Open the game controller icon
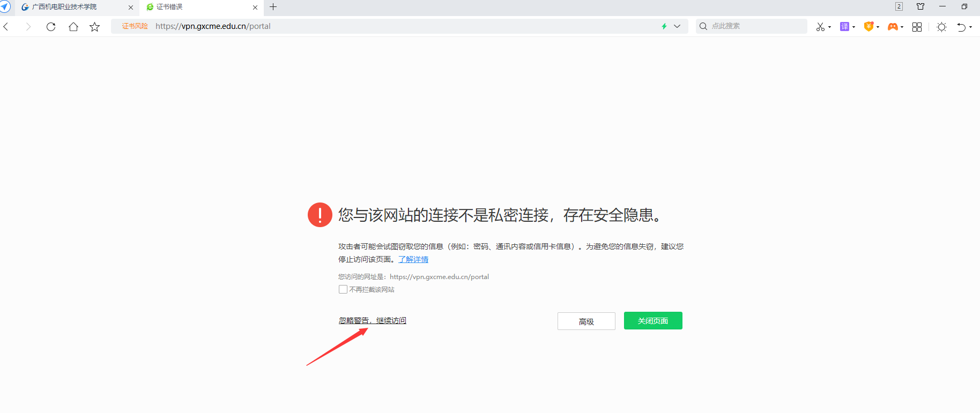Screen dimensions: 980x413 click(x=893, y=27)
